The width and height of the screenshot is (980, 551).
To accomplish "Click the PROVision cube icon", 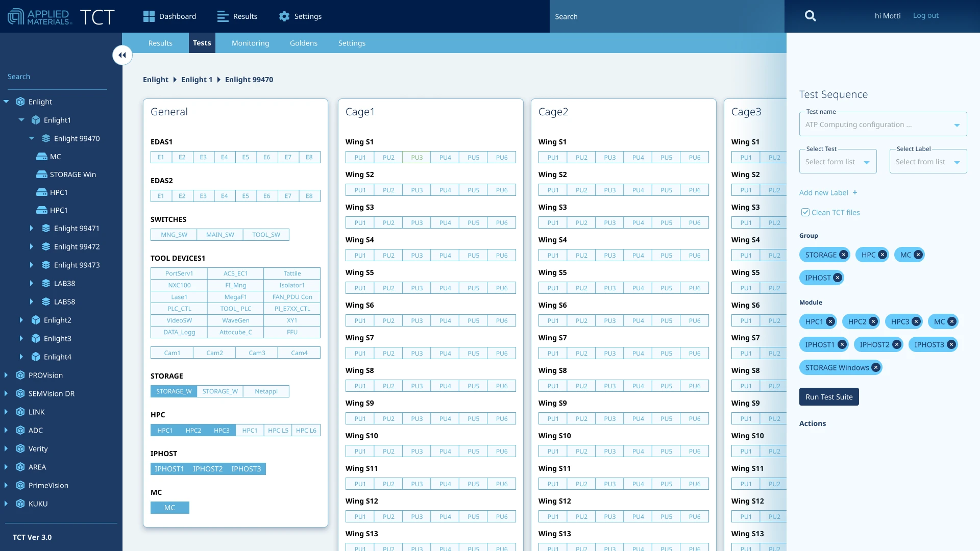I will tap(20, 375).
